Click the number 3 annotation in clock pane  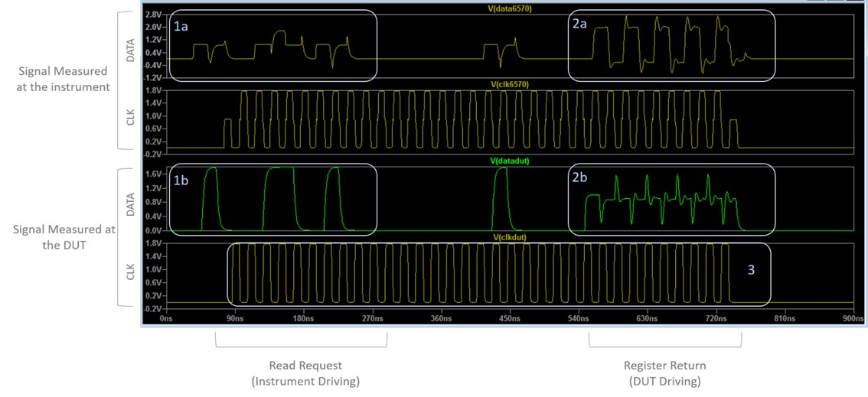pos(751,269)
